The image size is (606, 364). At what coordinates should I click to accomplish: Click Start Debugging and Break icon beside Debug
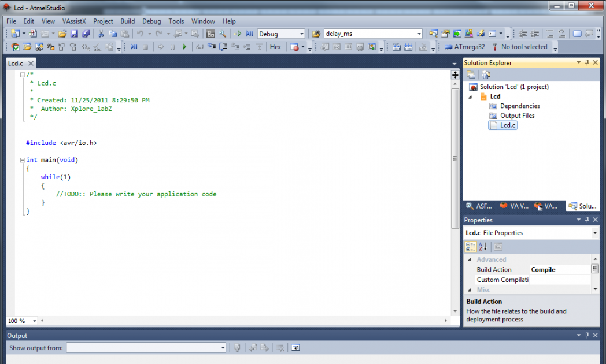250,34
